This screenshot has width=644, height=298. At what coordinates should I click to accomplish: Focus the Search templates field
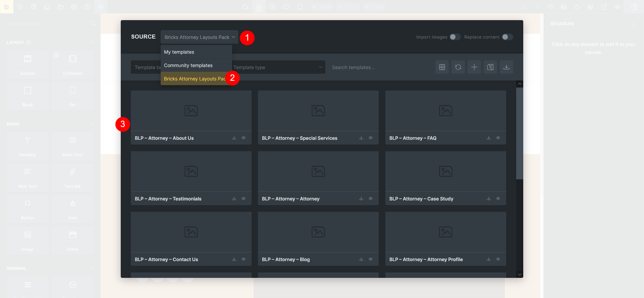point(378,67)
